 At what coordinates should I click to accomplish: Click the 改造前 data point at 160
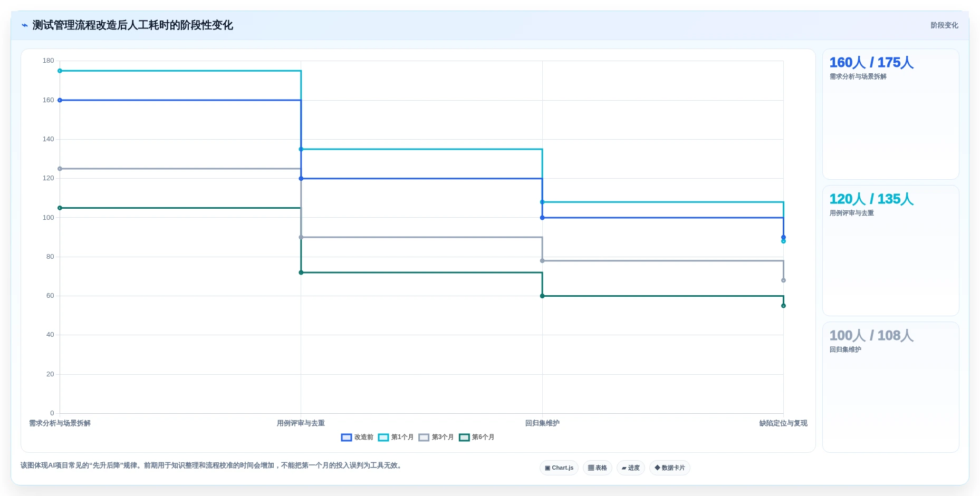coord(60,100)
